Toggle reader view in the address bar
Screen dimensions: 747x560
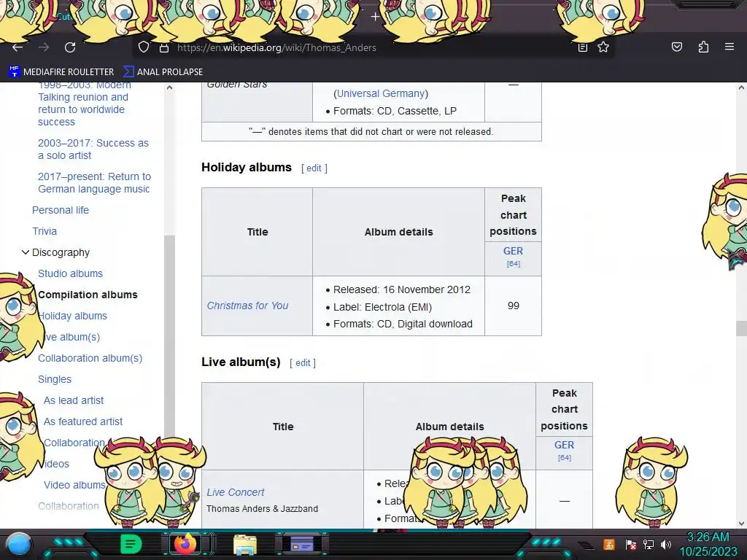583,47
